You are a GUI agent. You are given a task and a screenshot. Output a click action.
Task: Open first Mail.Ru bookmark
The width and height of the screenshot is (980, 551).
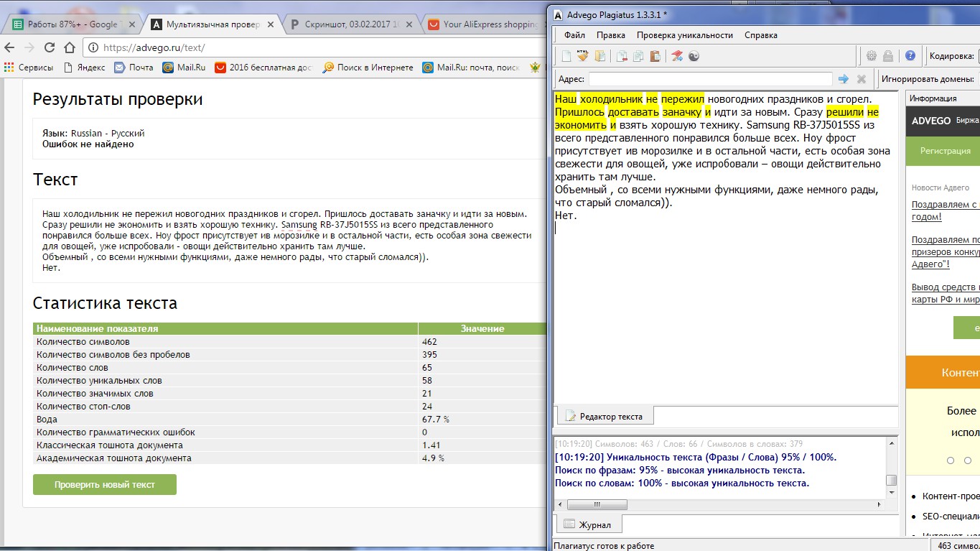click(x=184, y=68)
